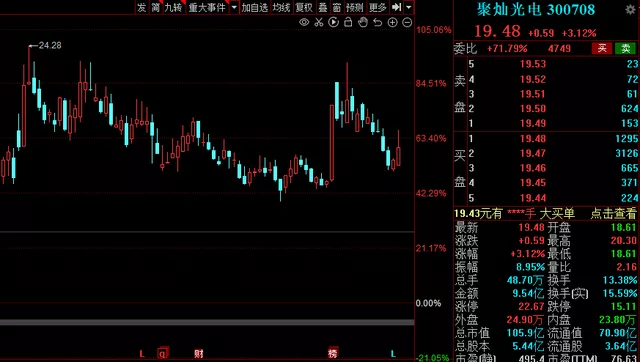Open the settings gear icon
This screenshot has height=362, width=640.
(x=630, y=10)
